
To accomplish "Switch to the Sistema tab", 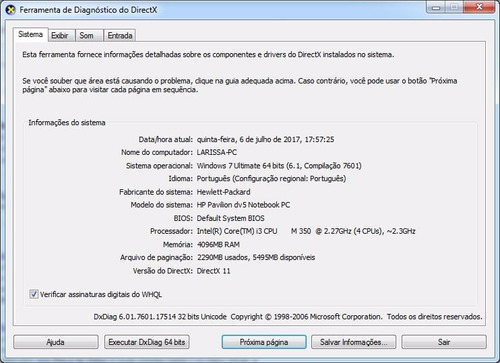I will 31,35.
